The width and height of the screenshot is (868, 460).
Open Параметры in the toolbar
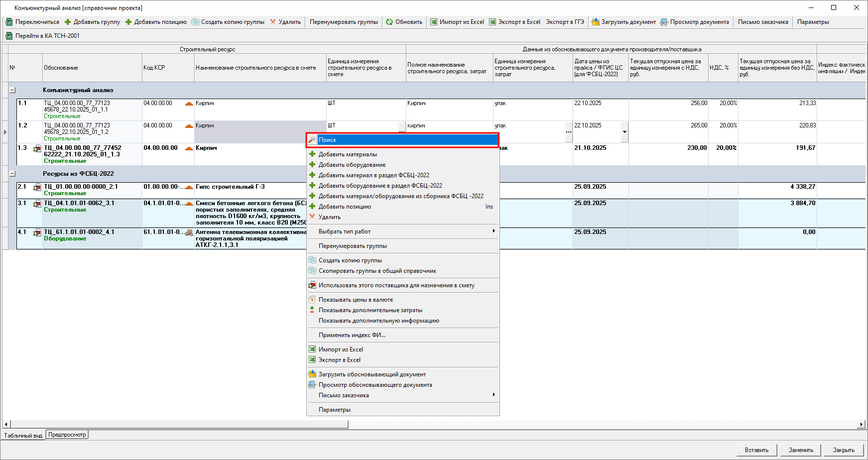[813, 22]
